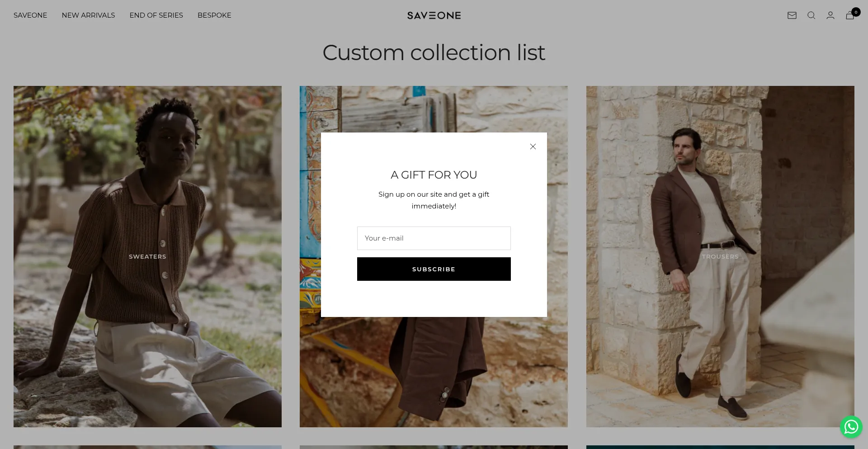
Task: Click the search magnifier icon
Action: coord(811,15)
